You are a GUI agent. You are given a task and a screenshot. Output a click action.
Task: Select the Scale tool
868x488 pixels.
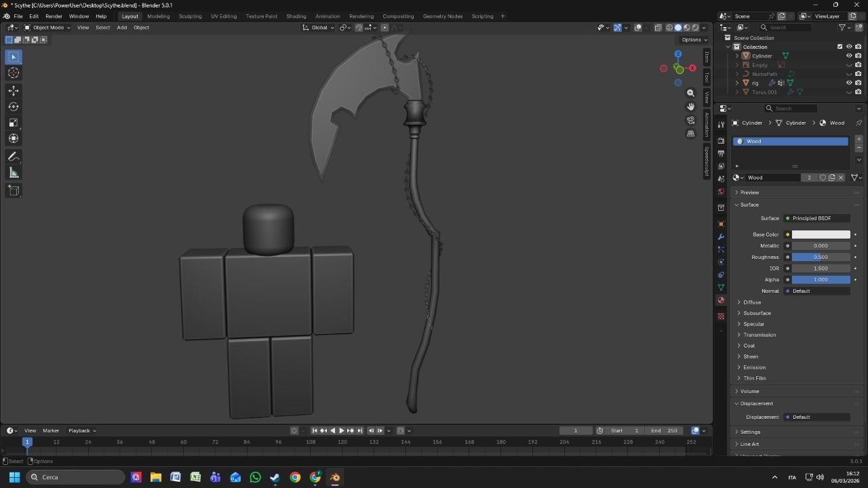tap(13, 123)
